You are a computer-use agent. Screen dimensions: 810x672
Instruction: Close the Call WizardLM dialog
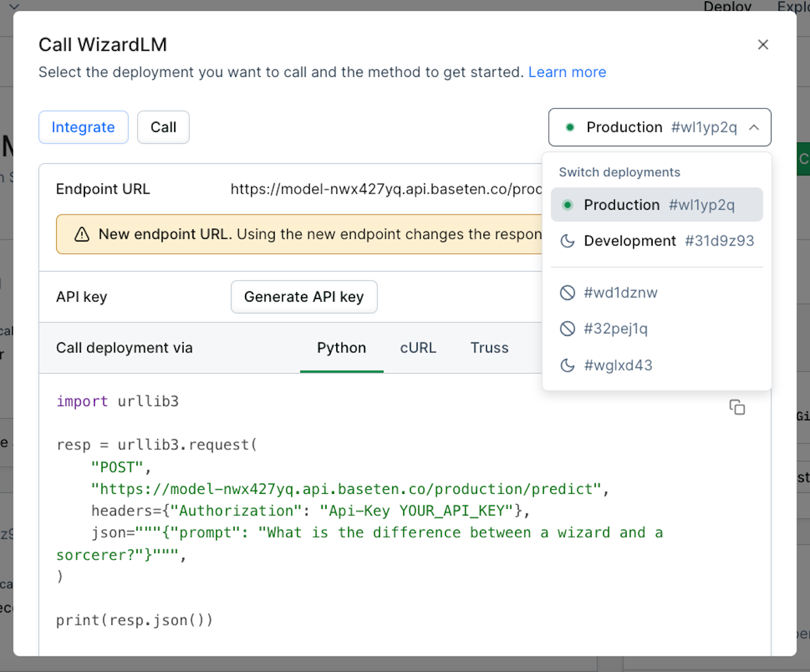(763, 45)
